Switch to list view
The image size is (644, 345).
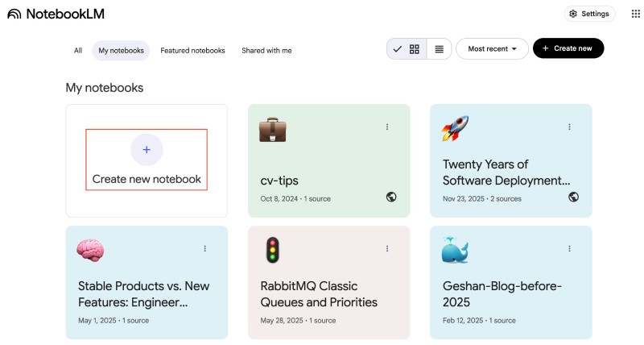(x=439, y=49)
